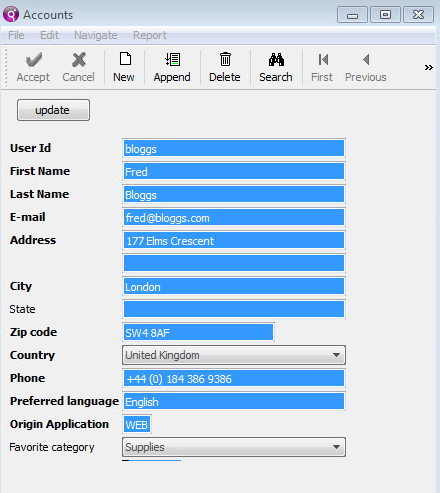The height and width of the screenshot is (493, 440).
Task: Close the Accounts window
Action: tap(418, 15)
